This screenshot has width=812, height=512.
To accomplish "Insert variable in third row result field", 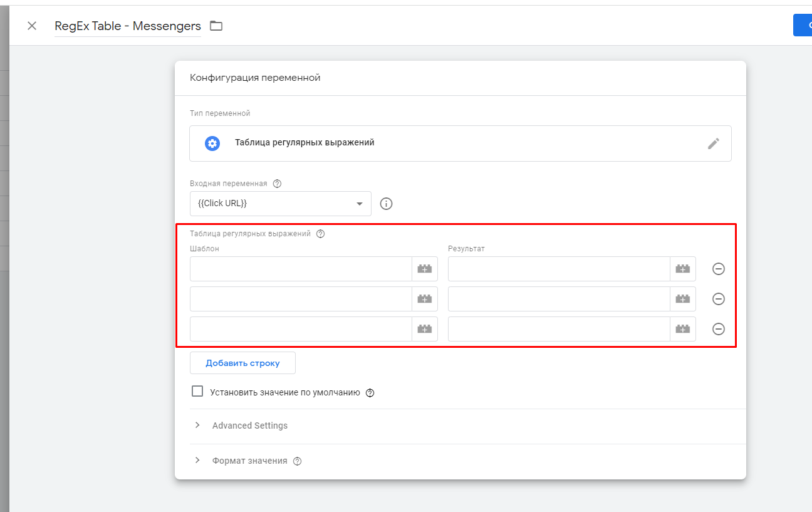I will (682, 329).
